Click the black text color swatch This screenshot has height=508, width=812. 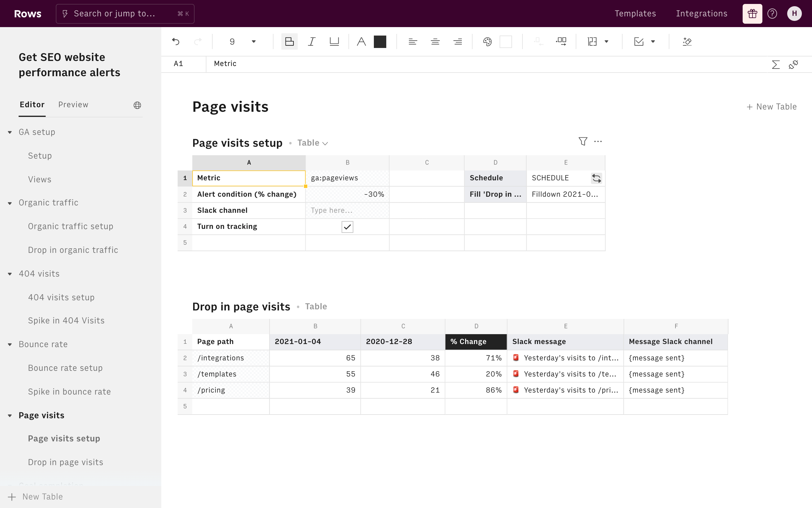pyautogui.click(x=380, y=42)
